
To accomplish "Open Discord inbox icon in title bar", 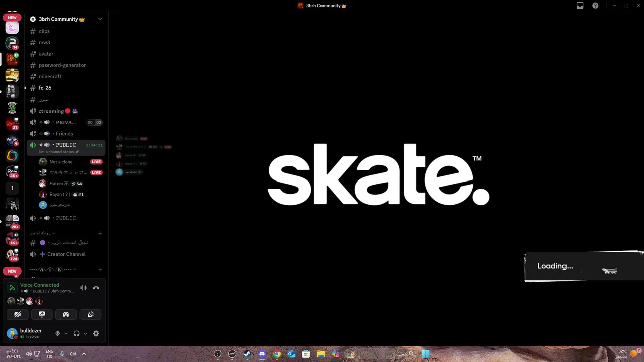I will point(580,6).
